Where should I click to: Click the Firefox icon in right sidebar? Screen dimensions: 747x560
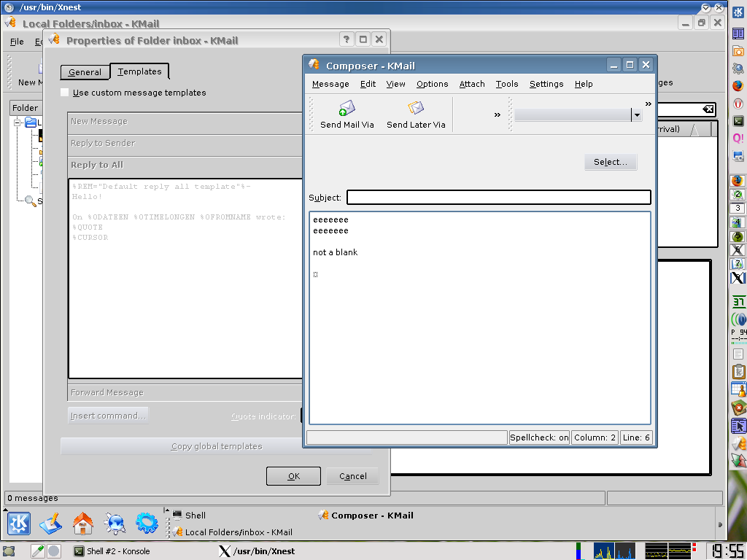738,85
